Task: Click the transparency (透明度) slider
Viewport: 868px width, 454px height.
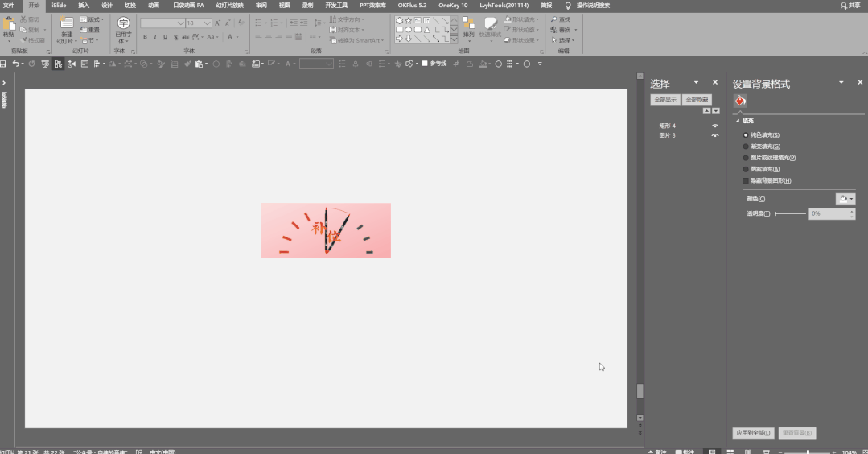Action: click(791, 213)
